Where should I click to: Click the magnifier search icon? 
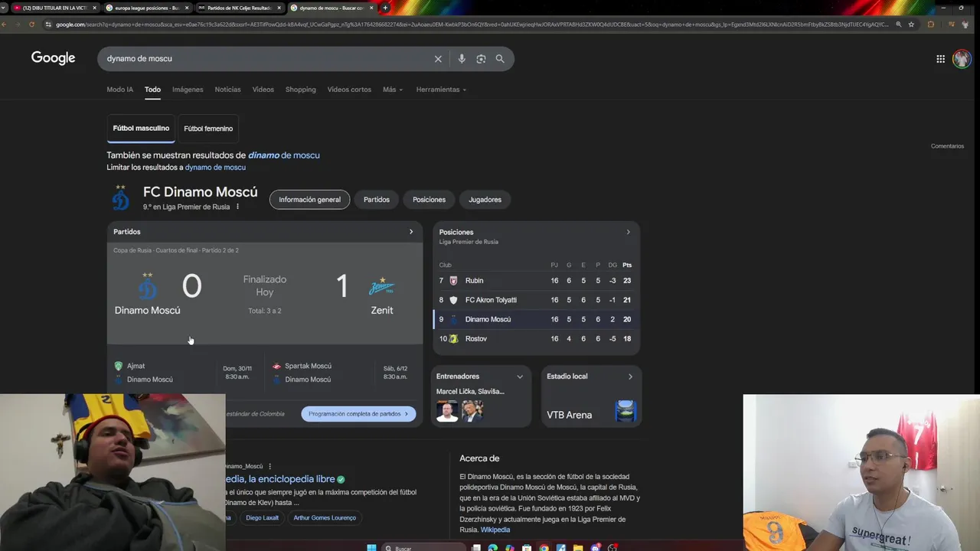(500, 59)
